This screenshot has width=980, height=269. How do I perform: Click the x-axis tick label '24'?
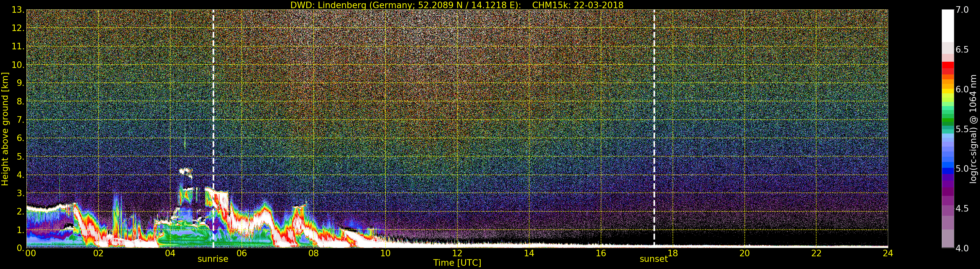[x=888, y=253]
